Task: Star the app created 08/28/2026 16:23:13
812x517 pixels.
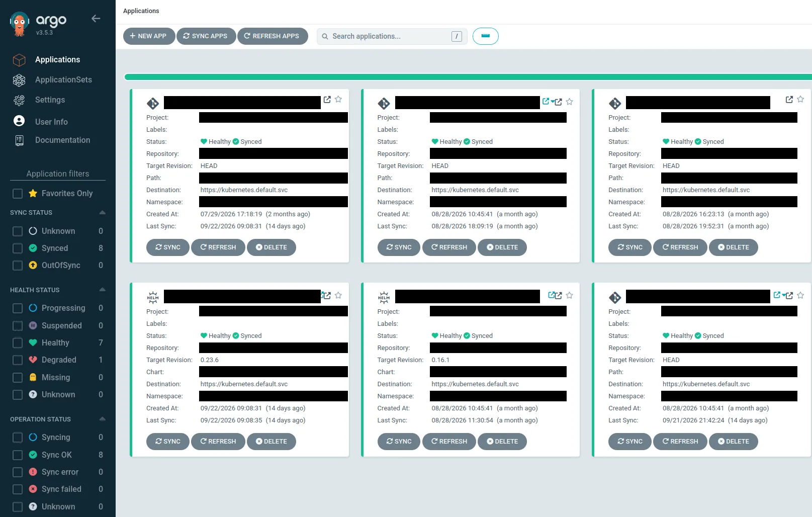Action: tap(800, 99)
